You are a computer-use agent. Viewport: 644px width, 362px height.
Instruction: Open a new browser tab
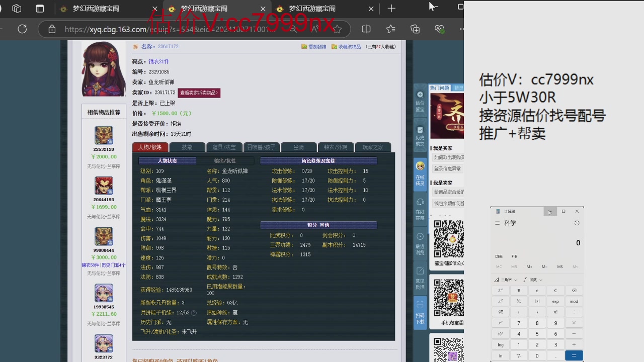click(x=391, y=9)
